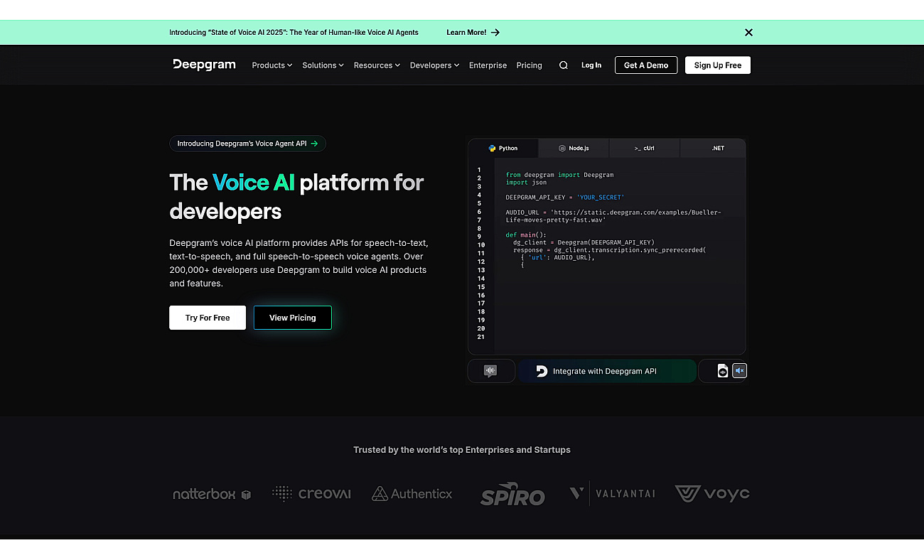Viewport: 924px width, 560px height.
Task: Click line number 21 in the code gutter
Action: click(481, 337)
